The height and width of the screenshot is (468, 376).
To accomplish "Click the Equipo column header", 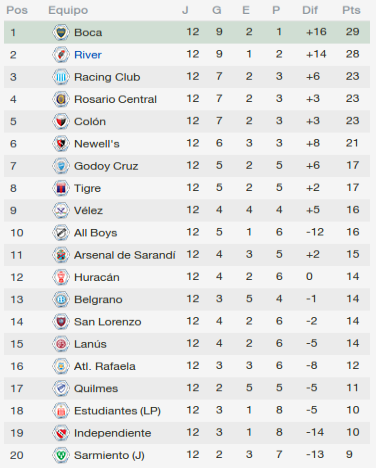I will (x=68, y=10).
